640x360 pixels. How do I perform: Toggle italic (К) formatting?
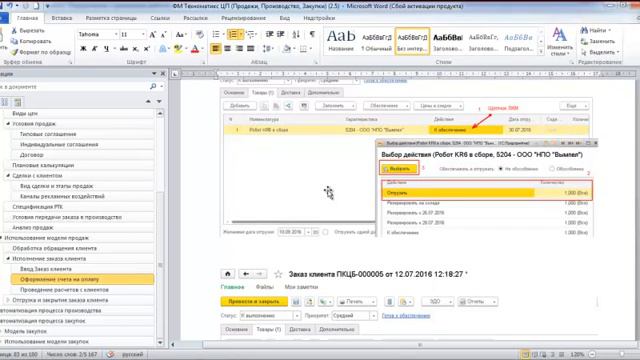tap(95, 49)
